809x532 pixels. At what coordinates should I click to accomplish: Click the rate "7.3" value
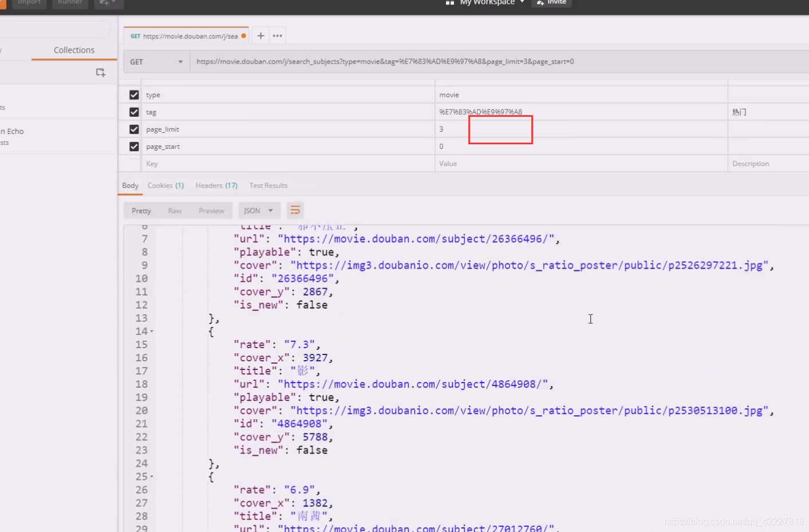point(299,345)
